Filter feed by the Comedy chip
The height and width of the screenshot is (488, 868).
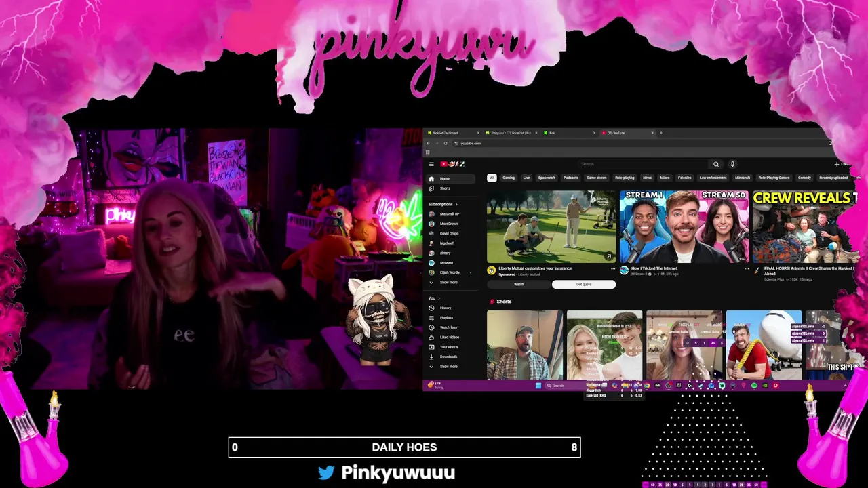[804, 178]
